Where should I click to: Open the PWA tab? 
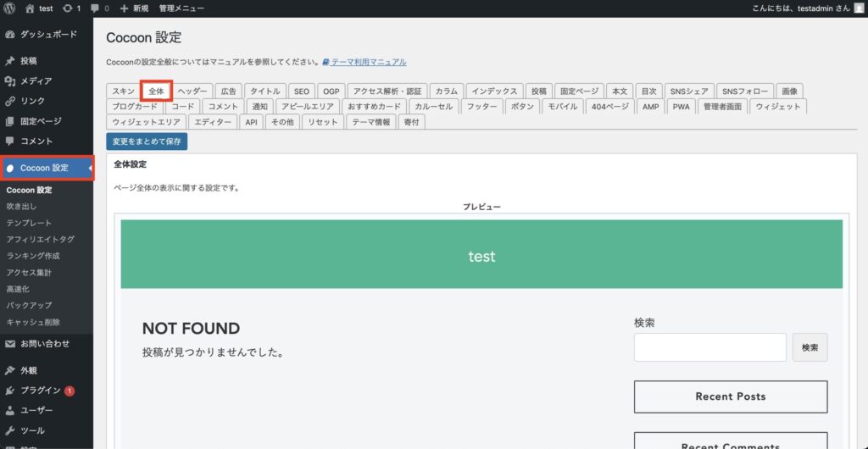(681, 107)
